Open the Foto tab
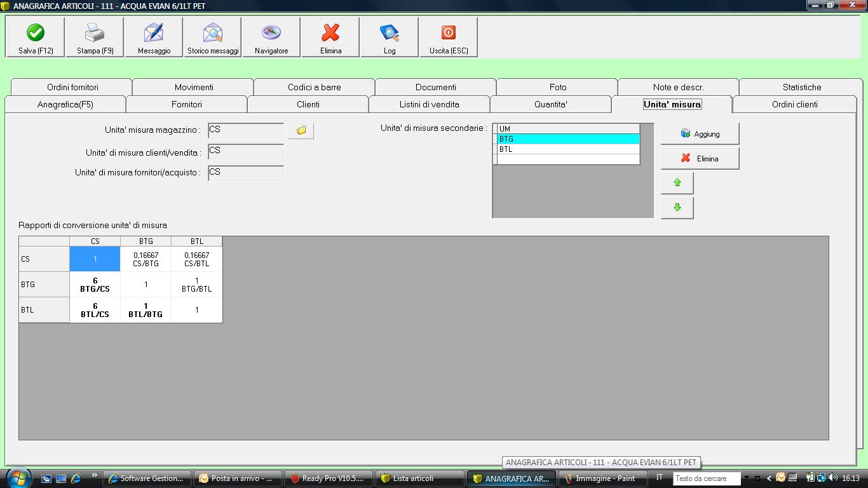Screen dimensions: 868x488 [557, 87]
